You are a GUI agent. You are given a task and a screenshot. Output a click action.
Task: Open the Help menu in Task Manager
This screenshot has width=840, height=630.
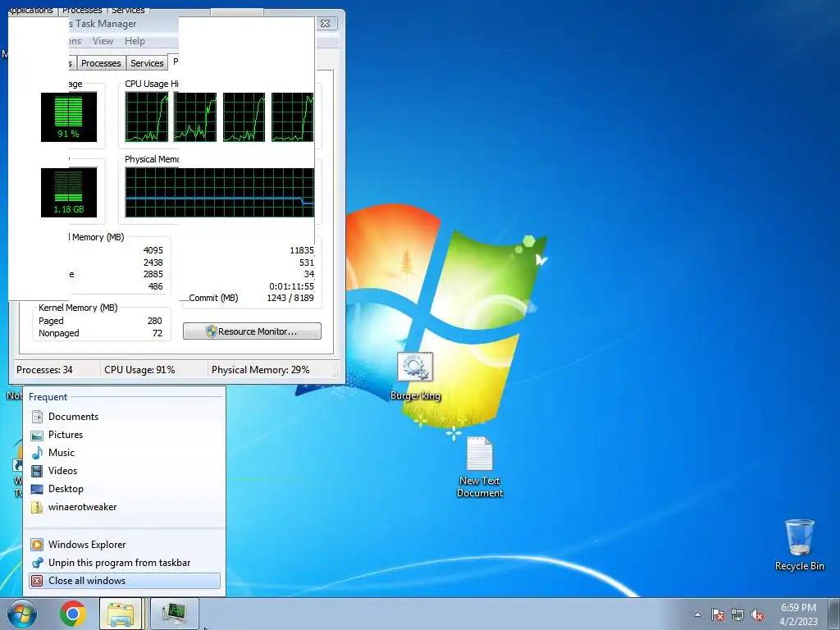point(135,41)
